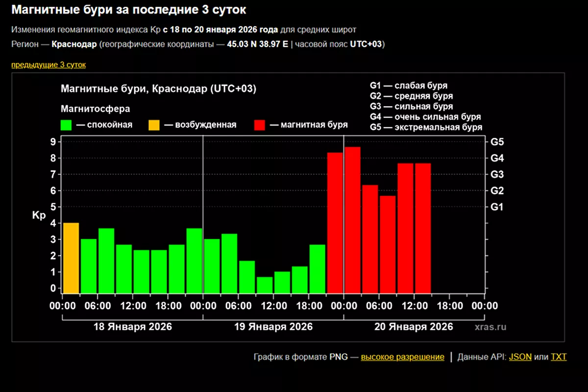Click the Kp axis label
This screenshot has width=588, height=392.
[39, 216]
